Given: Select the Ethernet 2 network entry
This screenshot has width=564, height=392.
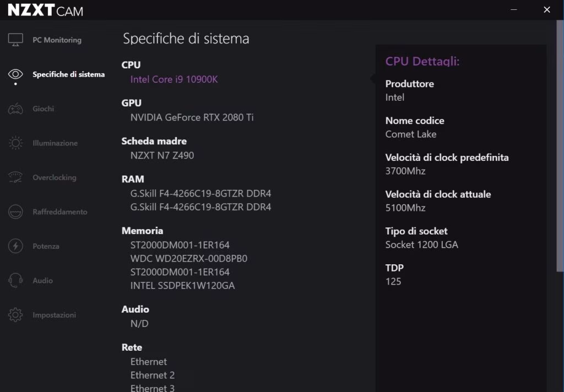Looking at the screenshot, I should point(153,375).
